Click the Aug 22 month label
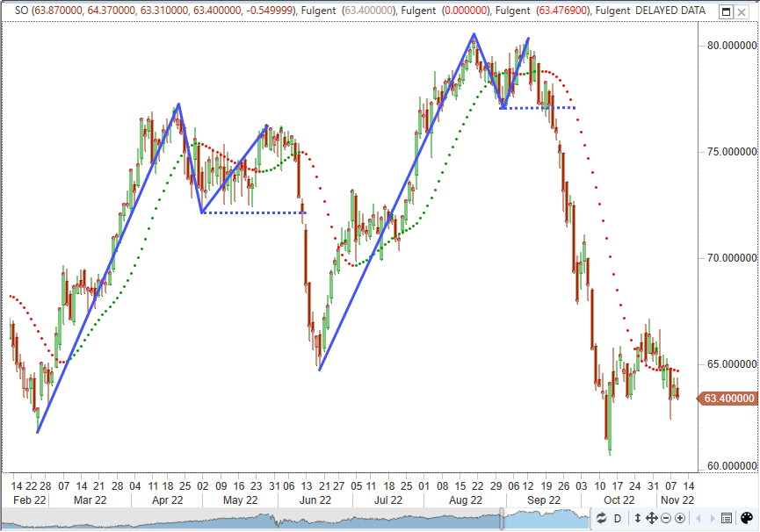760x532 pixels. click(x=466, y=500)
